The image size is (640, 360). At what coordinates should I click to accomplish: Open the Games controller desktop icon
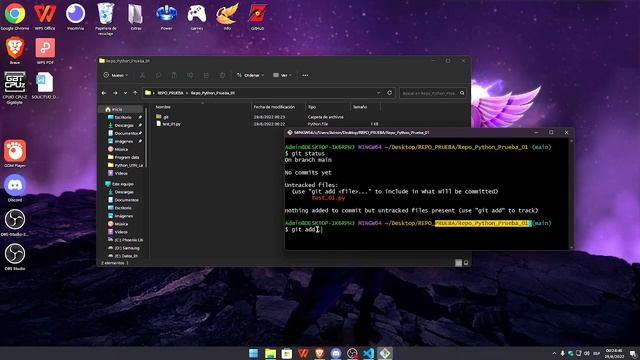coord(197,16)
